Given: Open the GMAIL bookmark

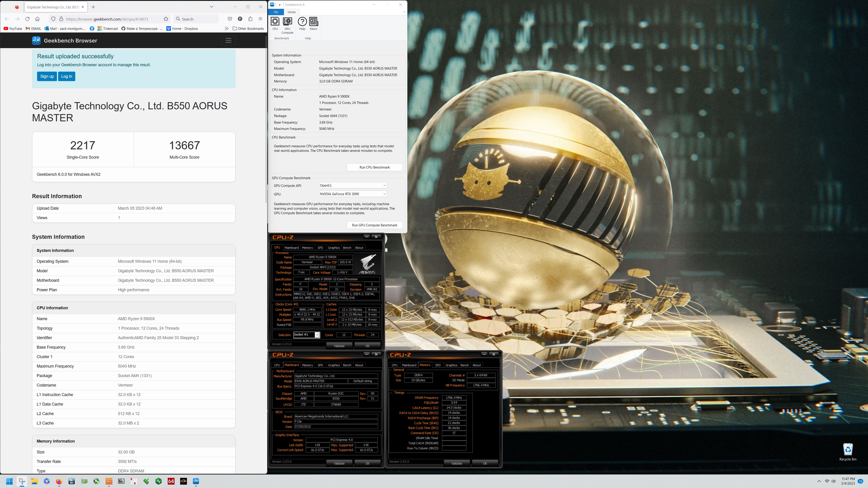Looking at the screenshot, I should 33,29.
